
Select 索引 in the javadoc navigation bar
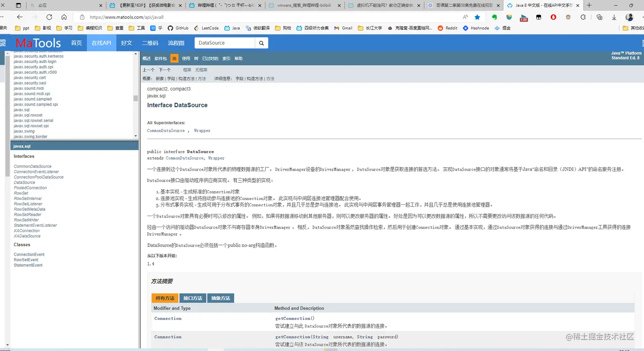(x=226, y=58)
